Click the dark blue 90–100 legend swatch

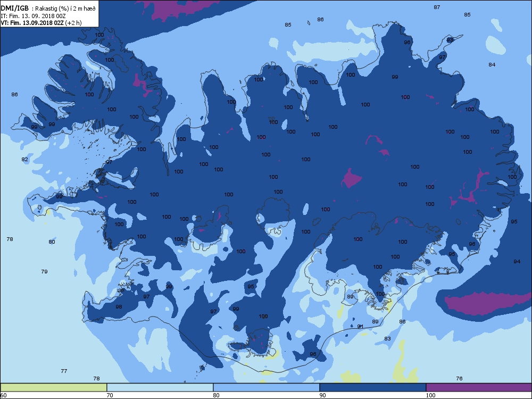point(372,387)
